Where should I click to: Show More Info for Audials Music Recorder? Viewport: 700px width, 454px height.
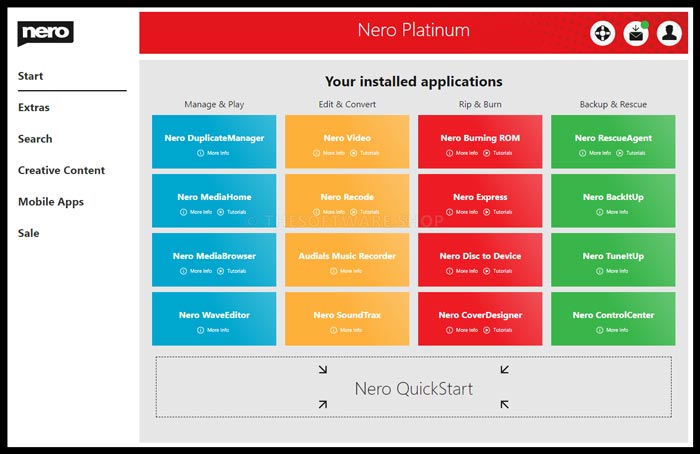[346, 271]
